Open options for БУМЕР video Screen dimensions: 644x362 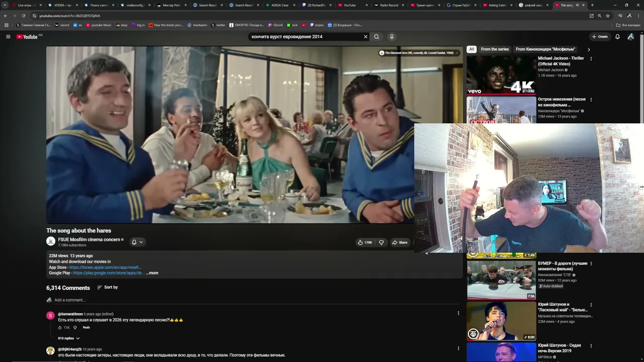point(591,263)
